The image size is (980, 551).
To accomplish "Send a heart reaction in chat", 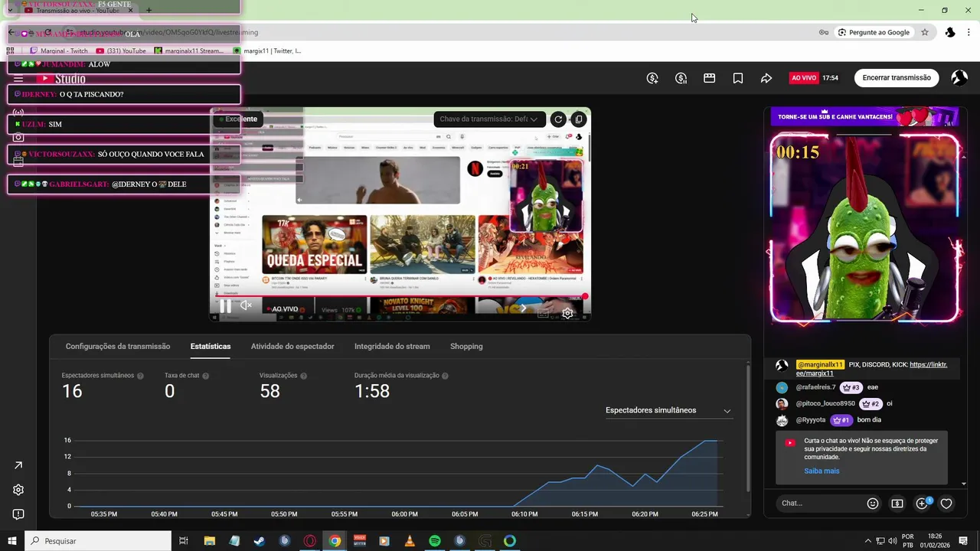I will click(946, 504).
